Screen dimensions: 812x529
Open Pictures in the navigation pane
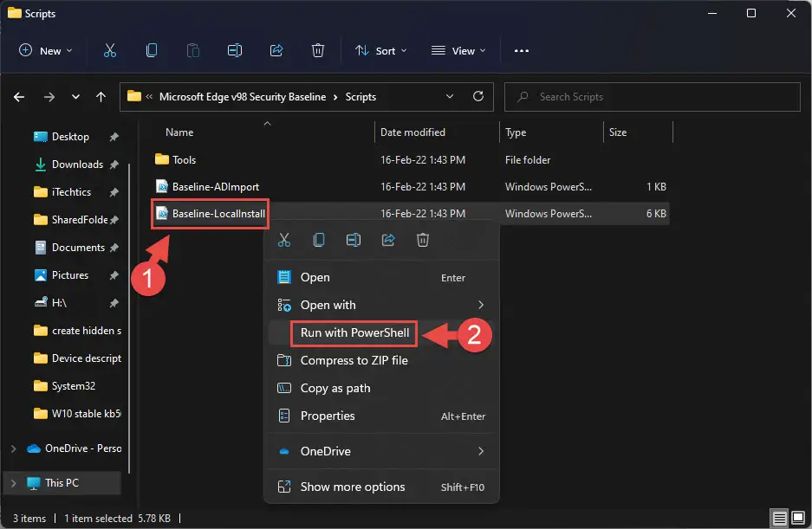(x=70, y=275)
